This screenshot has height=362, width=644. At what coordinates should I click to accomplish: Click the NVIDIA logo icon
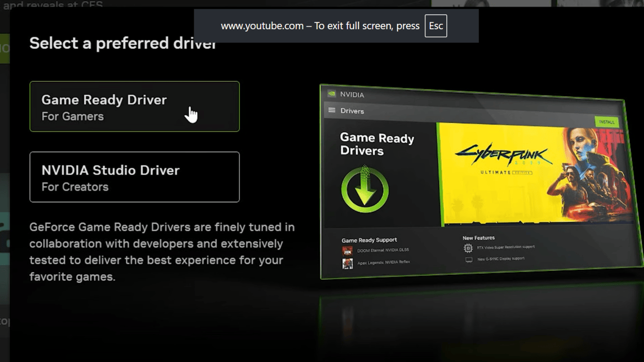[x=331, y=94]
